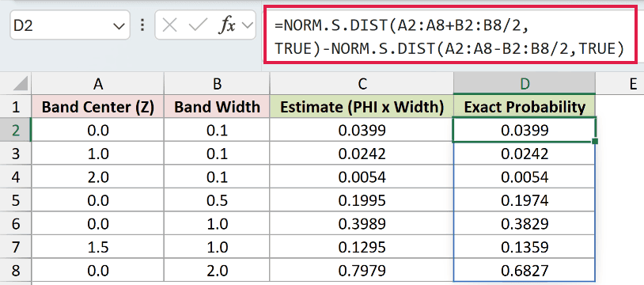Select row 6 header
This screenshot has height=285, width=644.
click(x=16, y=224)
